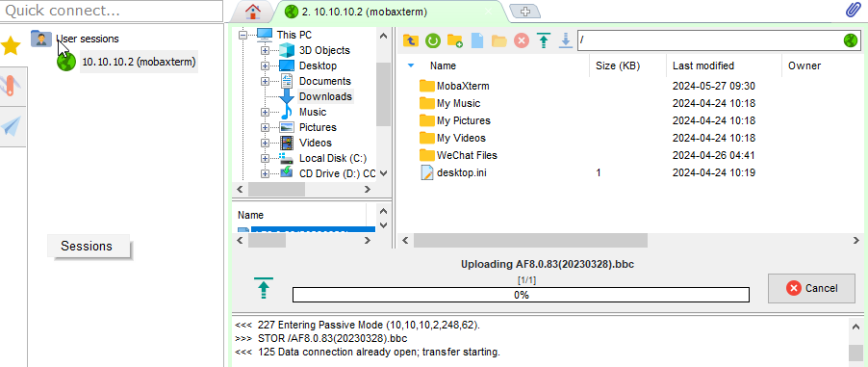868x367 pixels.
Task: Sort remote files by Name column
Action: click(443, 66)
